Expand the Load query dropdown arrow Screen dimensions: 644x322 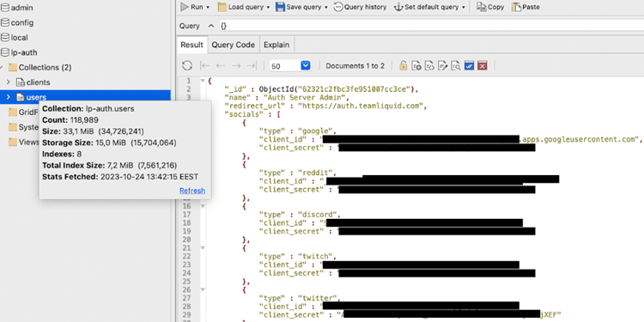pyautogui.click(x=268, y=8)
